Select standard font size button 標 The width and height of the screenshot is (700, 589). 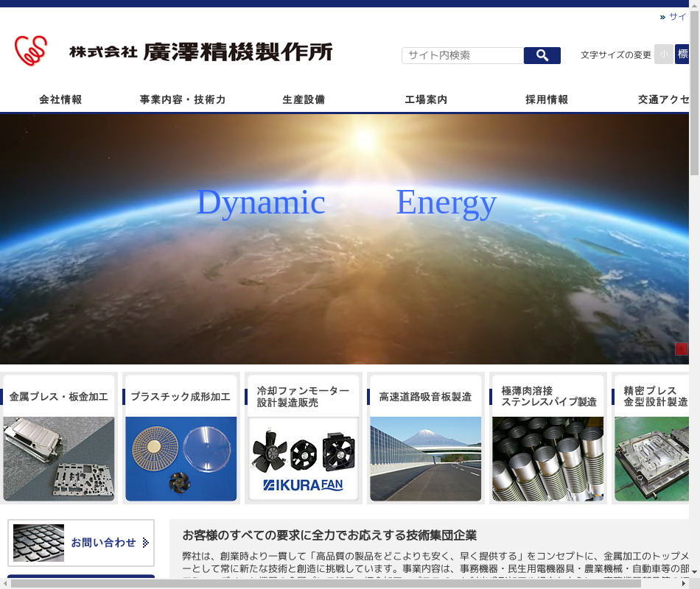point(682,54)
